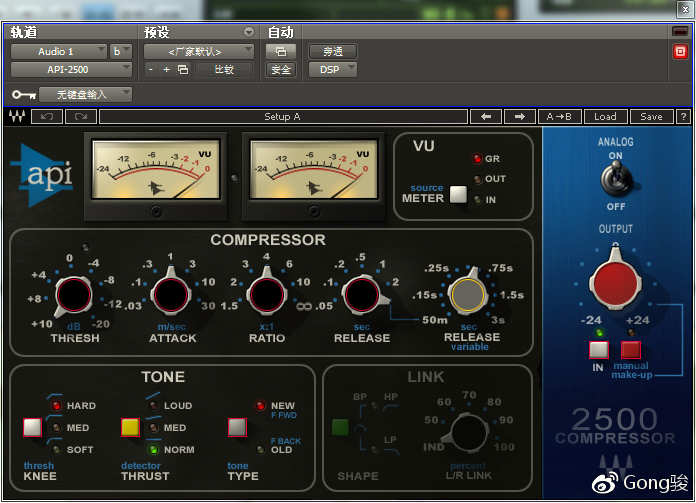Click the right VU meter display

pos(314,169)
